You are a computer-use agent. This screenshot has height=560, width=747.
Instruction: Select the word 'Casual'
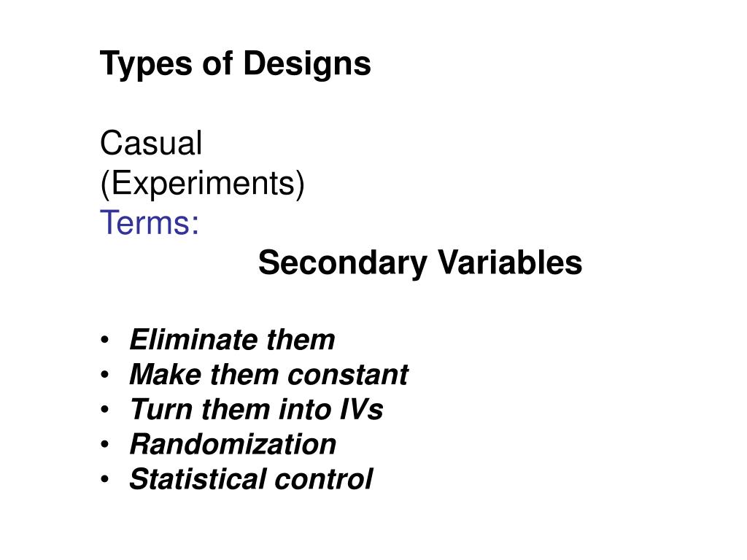151,143
